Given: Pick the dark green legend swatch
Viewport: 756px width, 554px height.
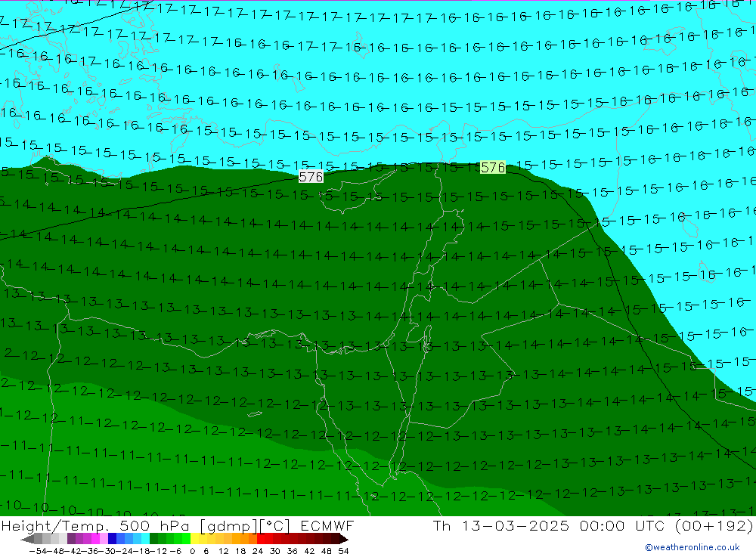Looking at the screenshot, I should point(153,539).
